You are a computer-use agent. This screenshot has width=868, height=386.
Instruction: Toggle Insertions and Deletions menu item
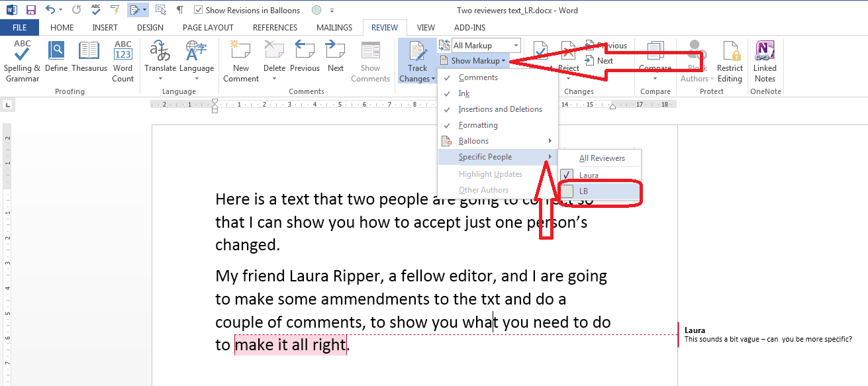point(500,109)
